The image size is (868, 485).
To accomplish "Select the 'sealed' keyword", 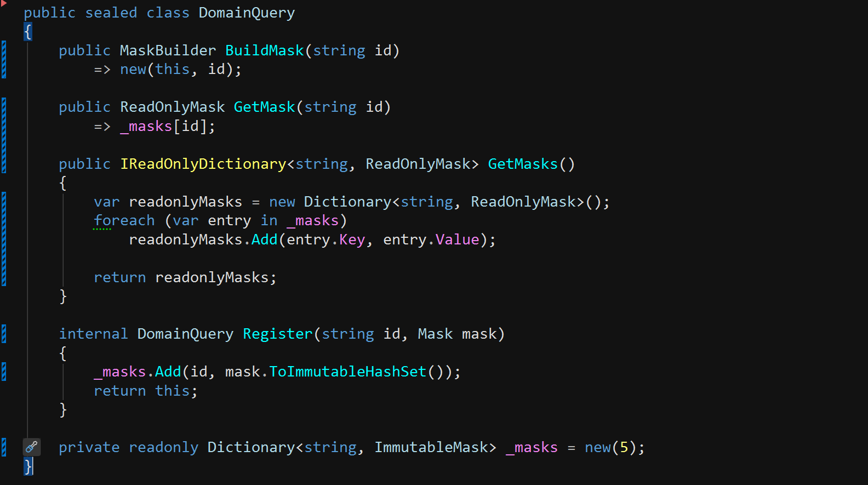I will [x=111, y=13].
